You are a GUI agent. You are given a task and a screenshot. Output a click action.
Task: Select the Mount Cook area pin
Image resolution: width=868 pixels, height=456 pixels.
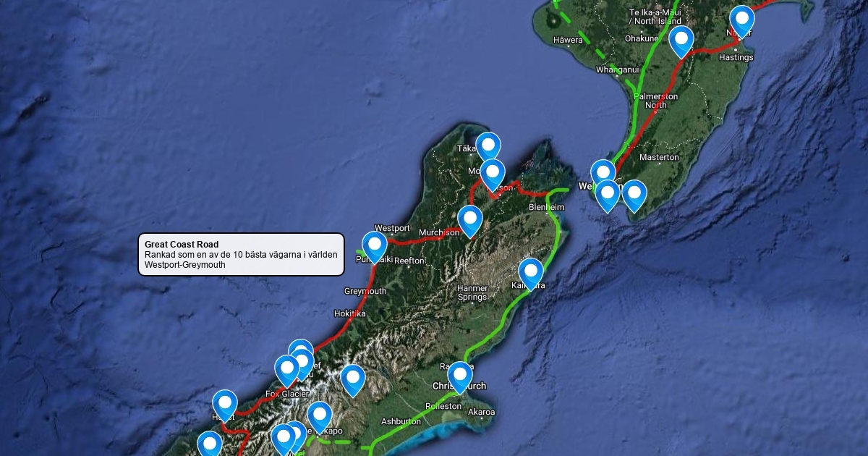point(352,379)
